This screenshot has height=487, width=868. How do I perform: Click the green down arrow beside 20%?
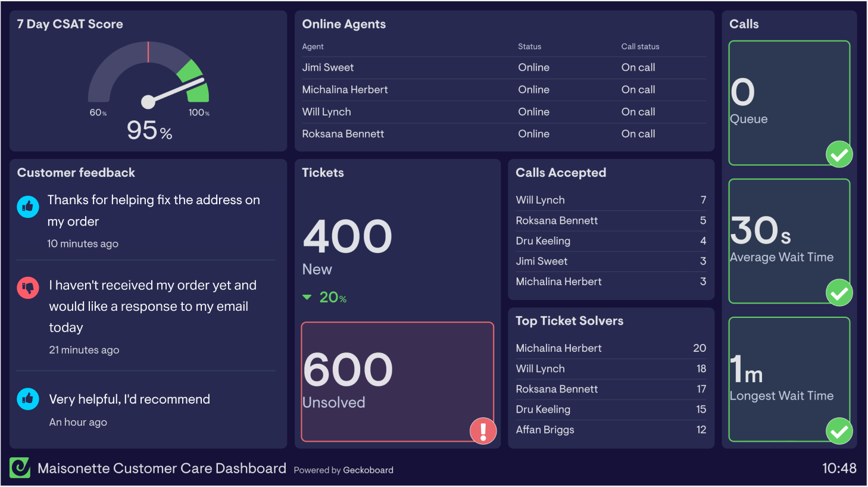click(x=307, y=297)
